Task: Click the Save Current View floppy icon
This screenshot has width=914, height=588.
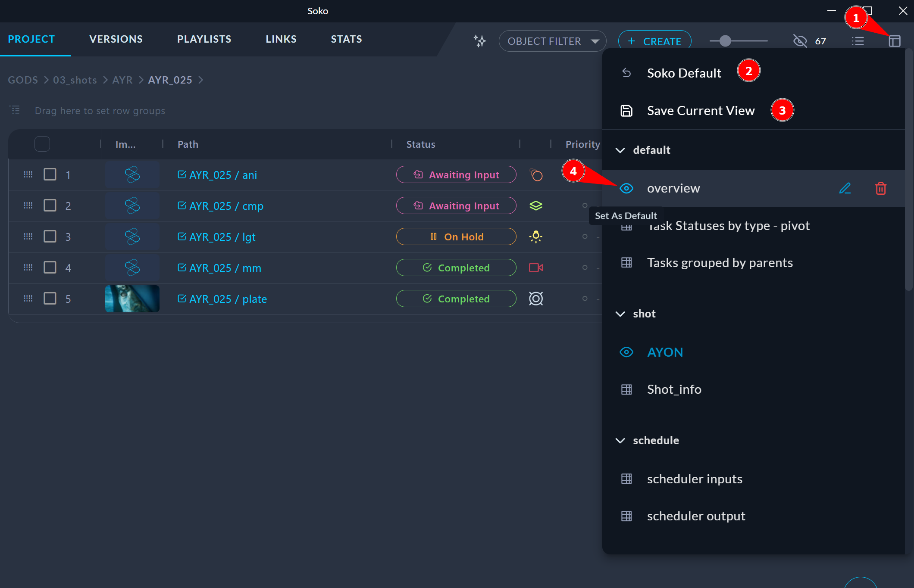Action: (626, 111)
